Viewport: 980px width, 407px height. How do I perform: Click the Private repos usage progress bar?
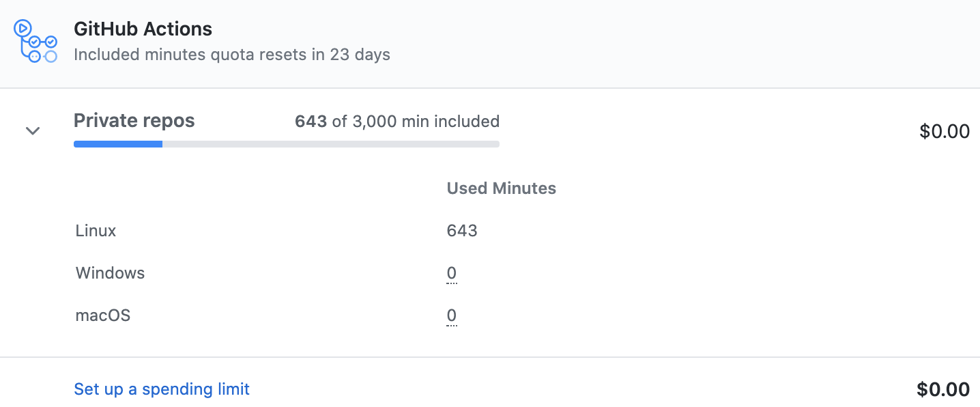287,144
